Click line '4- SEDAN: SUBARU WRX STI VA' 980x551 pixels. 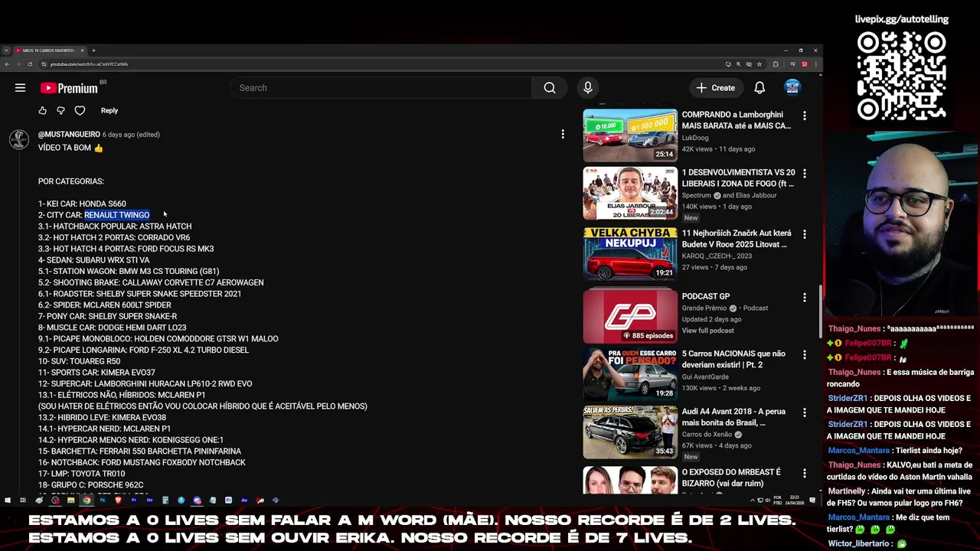pyautogui.click(x=93, y=260)
